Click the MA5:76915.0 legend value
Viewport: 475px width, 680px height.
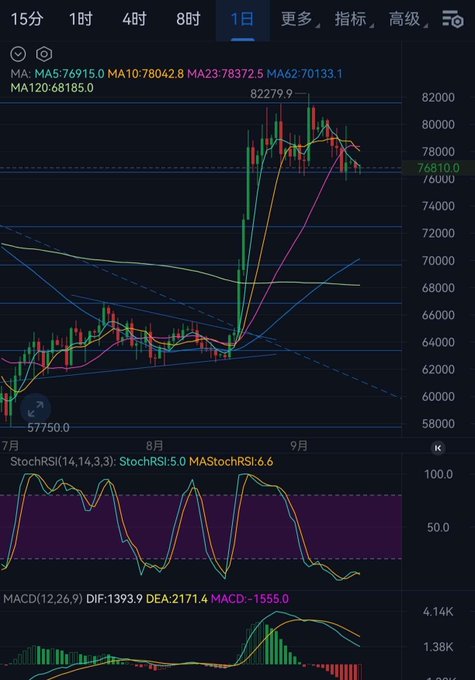tap(69, 74)
